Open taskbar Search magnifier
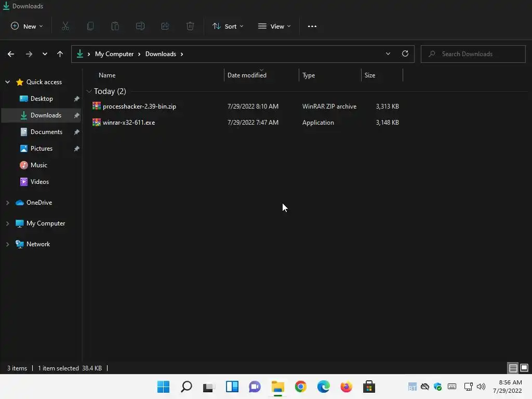This screenshot has width=532, height=399. click(187, 387)
